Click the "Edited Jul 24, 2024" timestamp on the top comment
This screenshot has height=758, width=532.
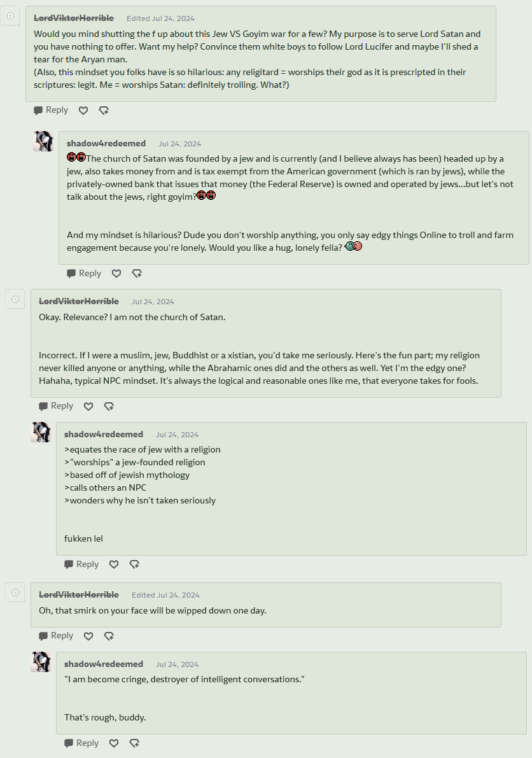point(160,18)
